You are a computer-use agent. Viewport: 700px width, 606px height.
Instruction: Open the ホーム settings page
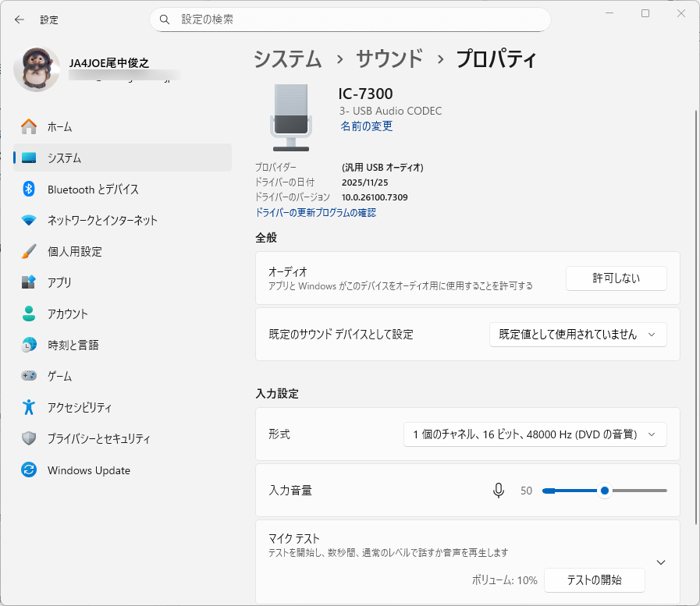pyautogui.click(x=123, y=126)
